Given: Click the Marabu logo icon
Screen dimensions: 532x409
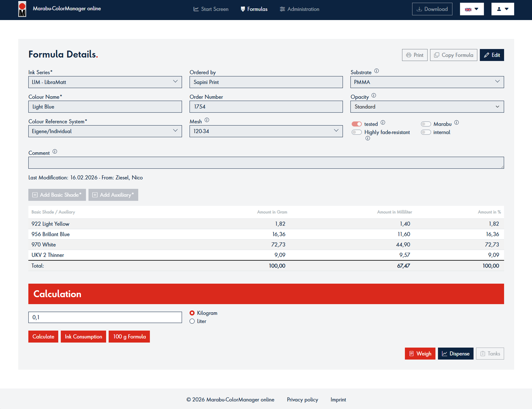Looking at the screenshot, I should click(x=22, y=9).
